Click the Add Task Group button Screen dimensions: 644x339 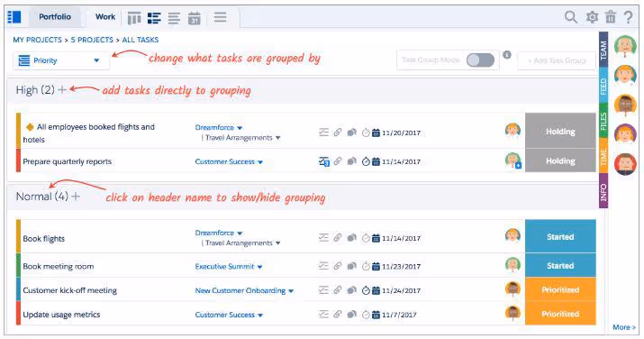(x=557, y=60)
